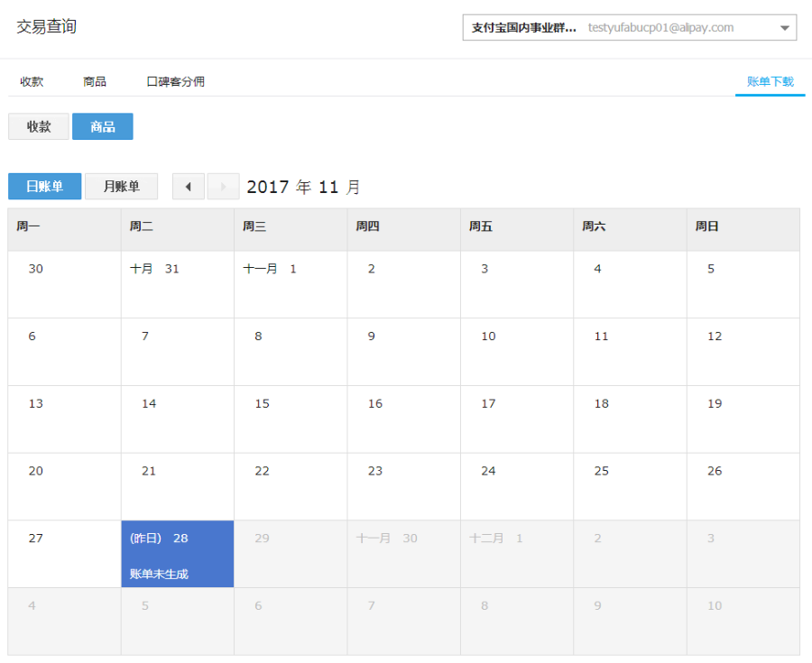The image size is (812, 663).
Task: Choose date 23 under 周四
Action: pos(404,486)
